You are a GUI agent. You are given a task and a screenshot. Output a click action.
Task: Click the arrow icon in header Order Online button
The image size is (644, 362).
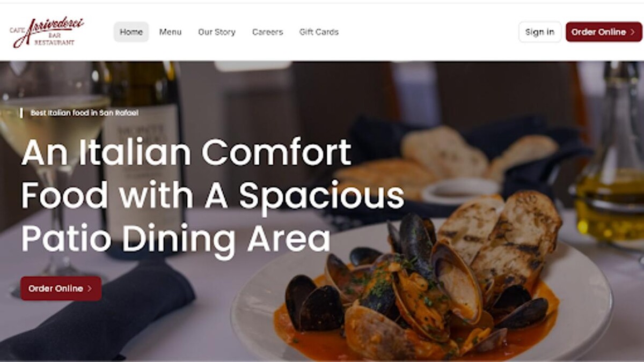[x=632, y=32]
